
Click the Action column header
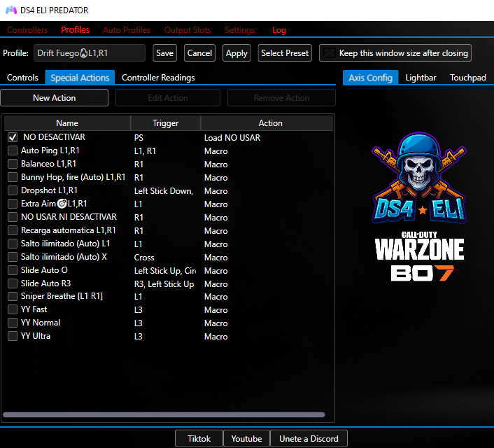click(270, 123)
